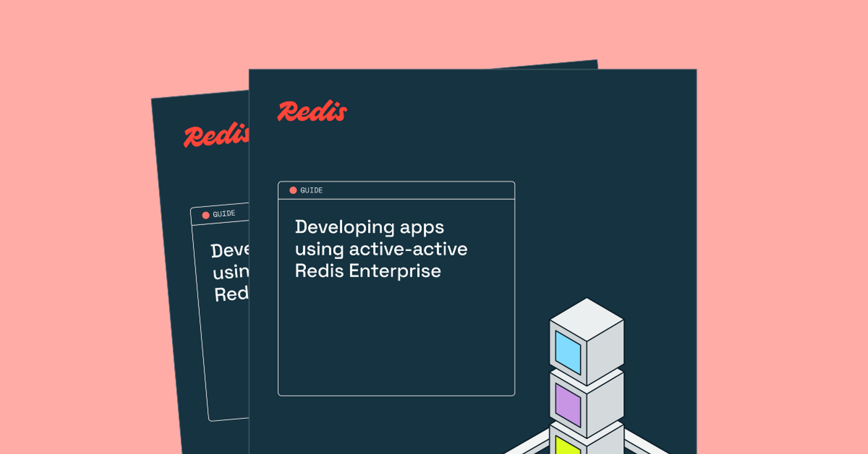Click the purple face of the middle cube

(x=568, y=405)
